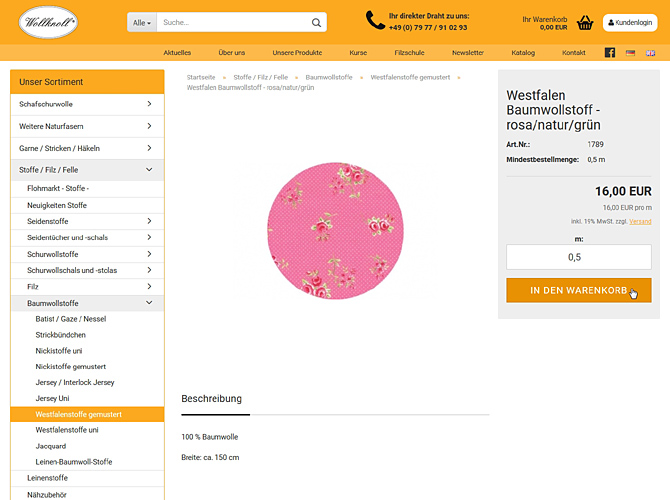
Task: Switch language with British flag
Action: point(650,53)
